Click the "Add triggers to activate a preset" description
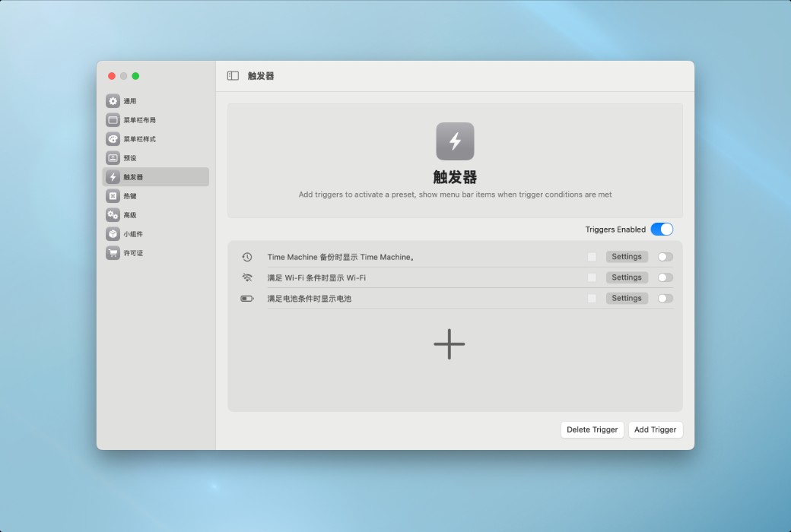Viewport: 791px width, 532px height. point(455,195)
